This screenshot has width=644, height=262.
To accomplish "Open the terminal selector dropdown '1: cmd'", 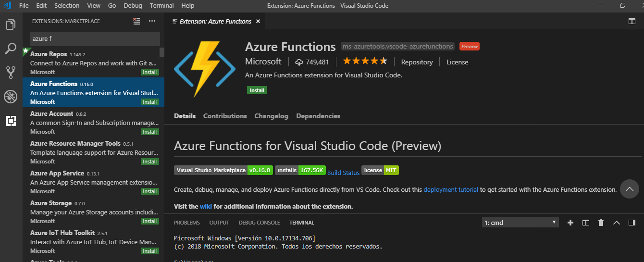I will click(520, 223).
